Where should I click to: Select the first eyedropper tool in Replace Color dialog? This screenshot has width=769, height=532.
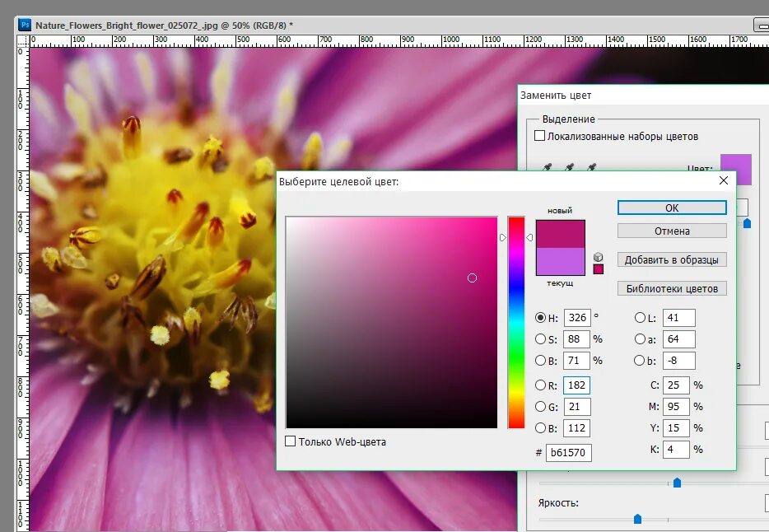click(547, 167)
